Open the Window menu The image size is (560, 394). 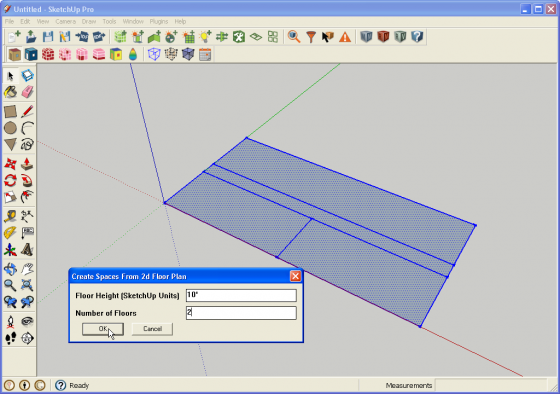click(133, 21)
